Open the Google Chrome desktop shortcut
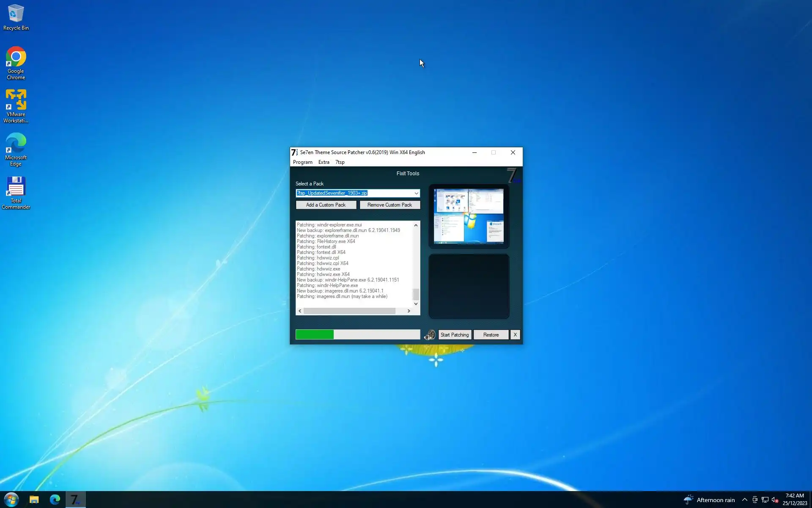Screen dimensions: 812x508 click(x=16, y=63)
